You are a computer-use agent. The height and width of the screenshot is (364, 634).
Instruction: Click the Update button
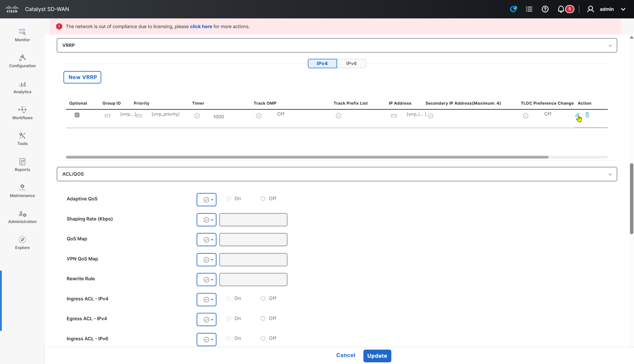(x=377, y=356)
